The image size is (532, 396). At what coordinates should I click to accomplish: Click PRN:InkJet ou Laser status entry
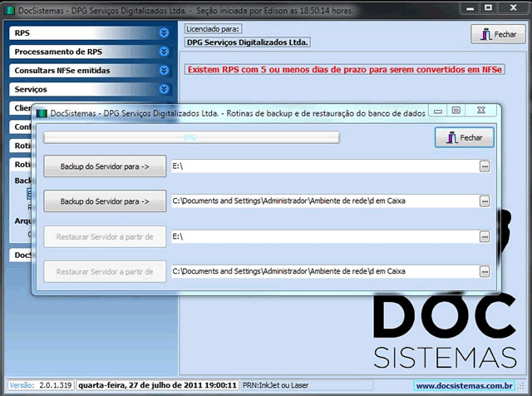[275, 385]
